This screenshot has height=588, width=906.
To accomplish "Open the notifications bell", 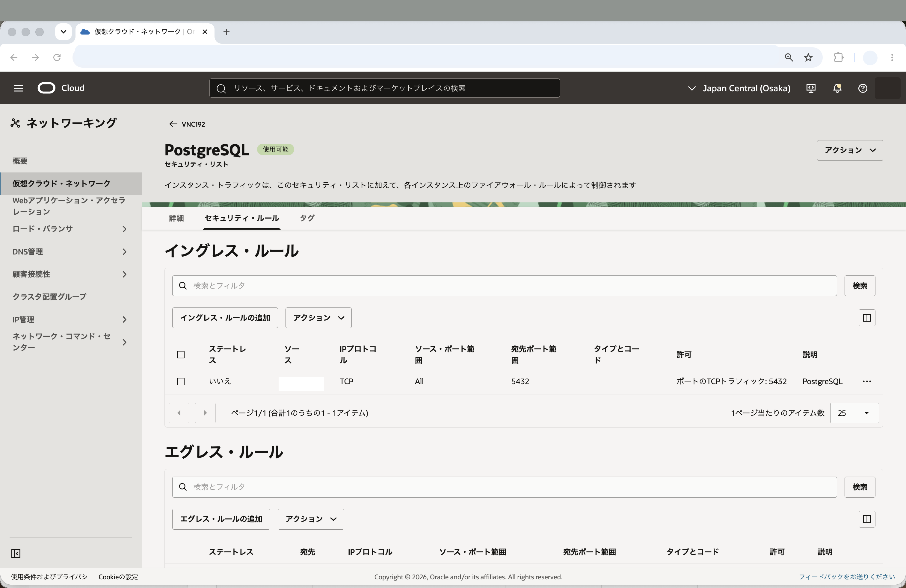I will [837, 88].
